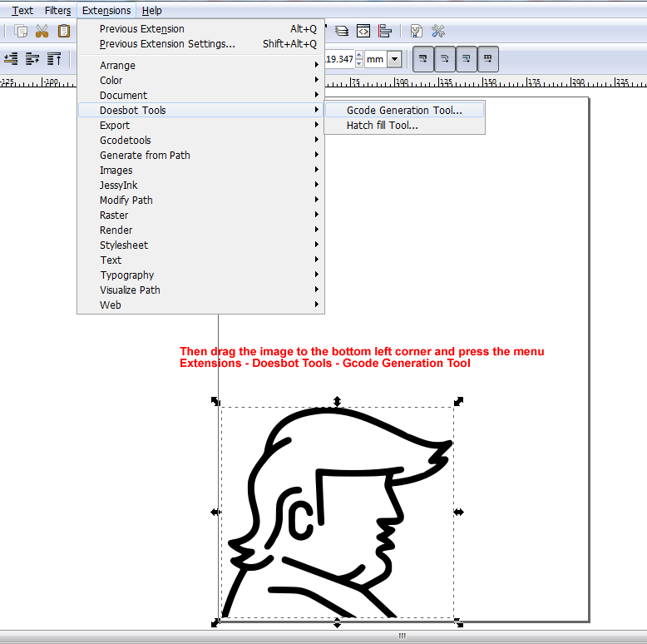Click Previous Extension Settings entry

click(x=167, y=44)
